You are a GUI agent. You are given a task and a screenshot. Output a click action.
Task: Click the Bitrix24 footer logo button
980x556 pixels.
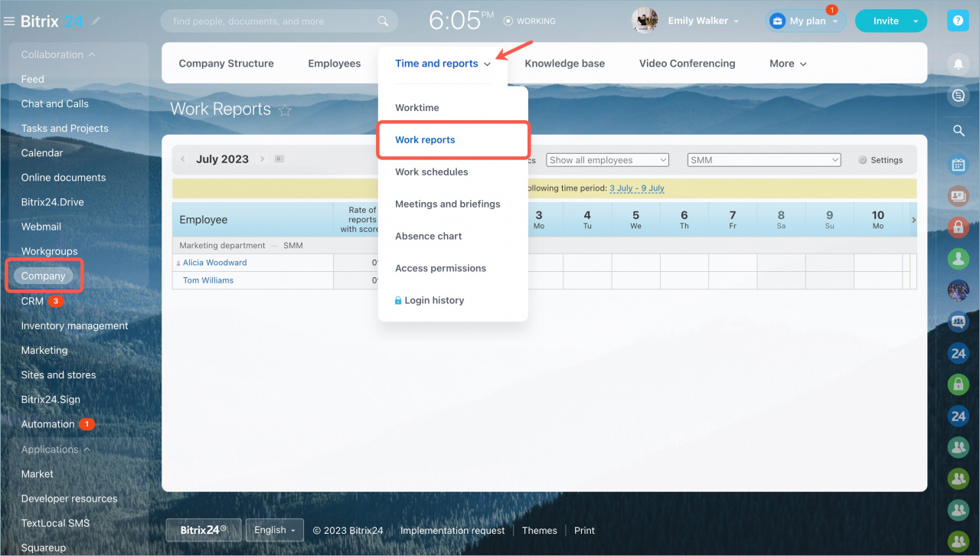(204, 530)
